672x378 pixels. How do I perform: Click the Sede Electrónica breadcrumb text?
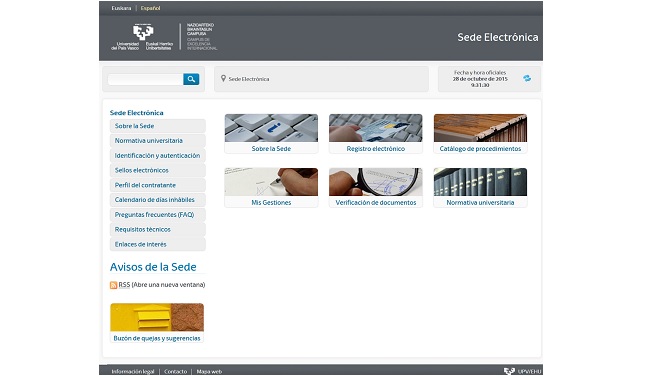coord(249,79)
